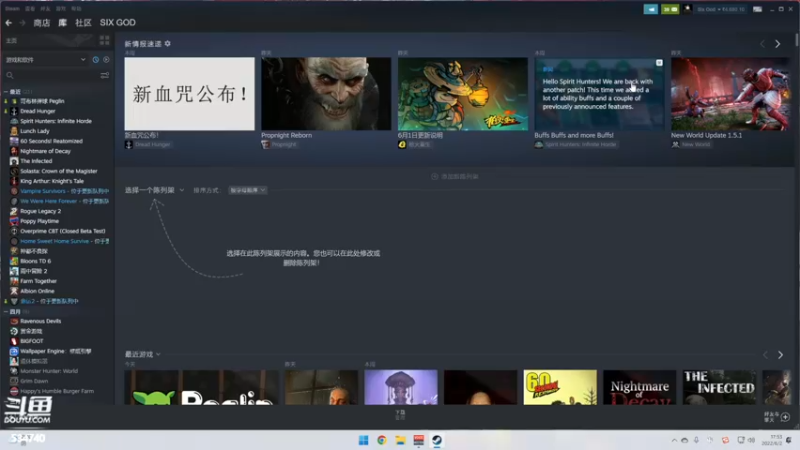Expand the 最近游戏 recent games dropdown
This screenshot has height=450, width=800.
tap(143, 354)
